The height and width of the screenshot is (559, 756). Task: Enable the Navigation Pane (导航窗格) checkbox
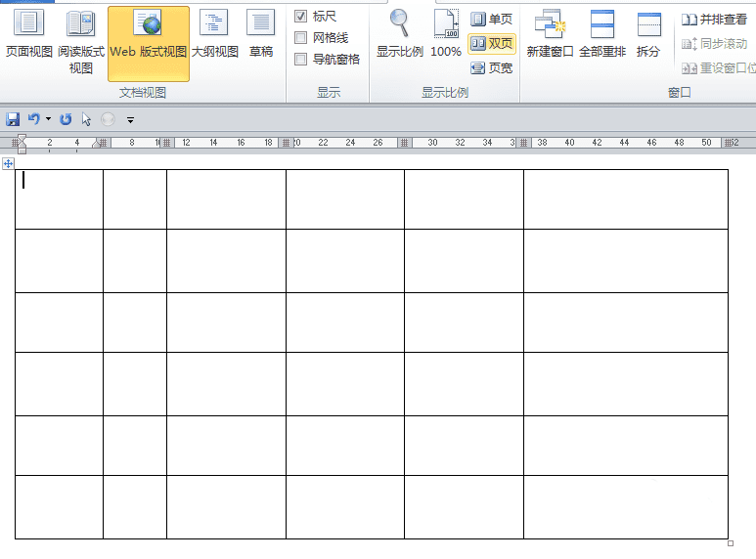pyautogui.click(x=300, y=60)
